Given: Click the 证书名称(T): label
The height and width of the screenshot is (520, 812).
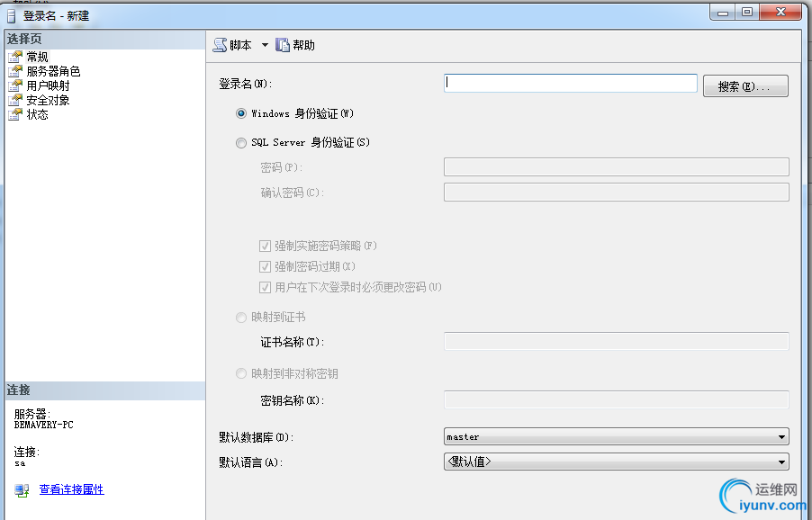Looking at the screenshot, I should pyautogui.click(x=293, y=342).
